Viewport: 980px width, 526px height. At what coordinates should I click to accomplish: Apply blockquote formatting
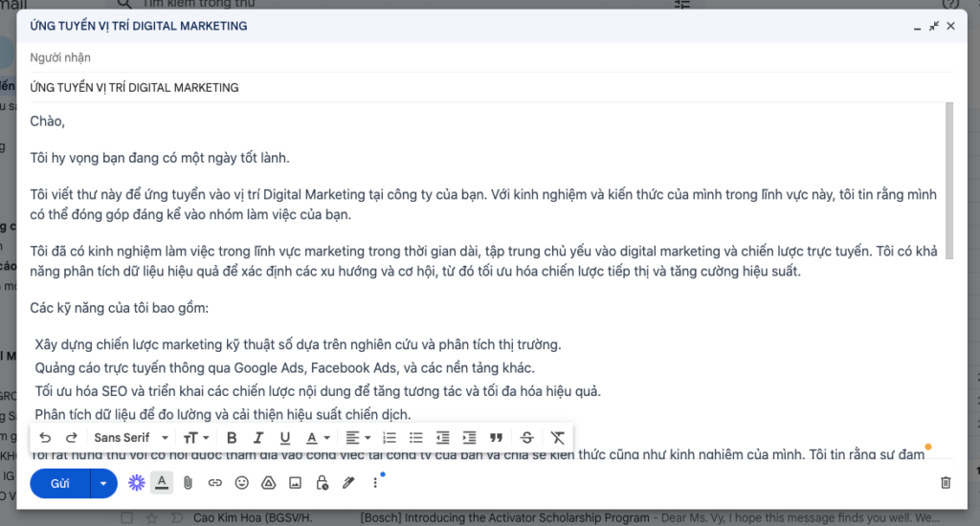497,438
